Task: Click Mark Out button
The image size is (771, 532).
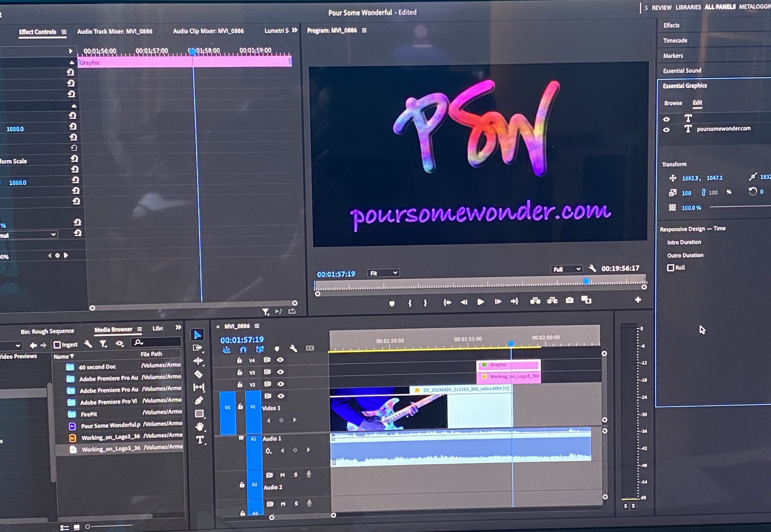Action: (425, 303)
